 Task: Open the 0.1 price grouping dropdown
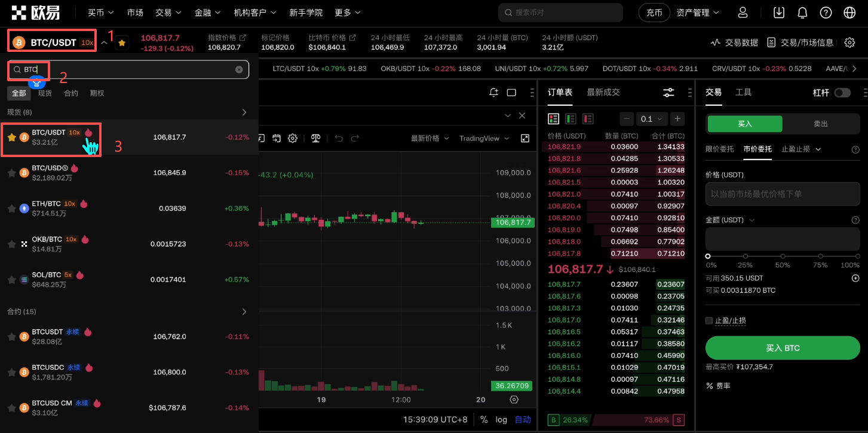[x=652, y=119]
